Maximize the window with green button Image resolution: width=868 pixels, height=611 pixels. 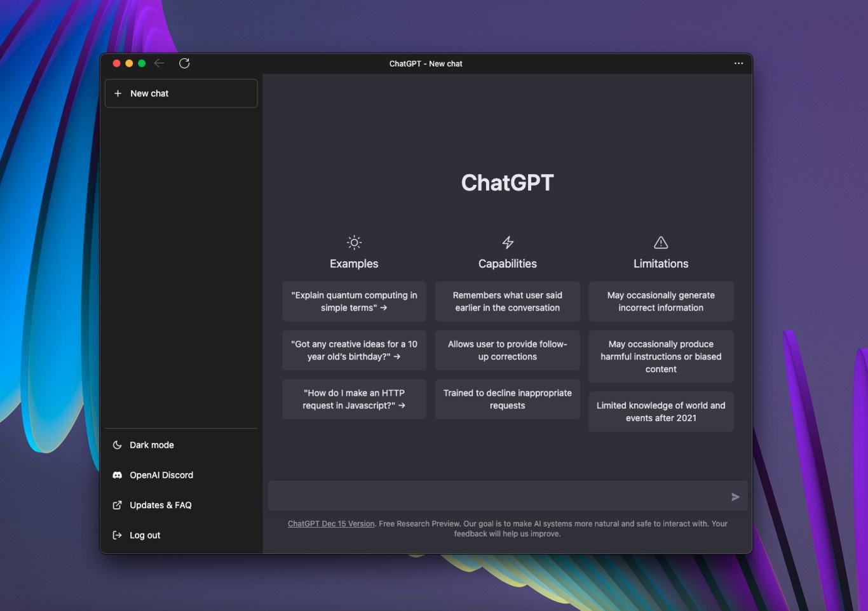(x=142, y=63)
